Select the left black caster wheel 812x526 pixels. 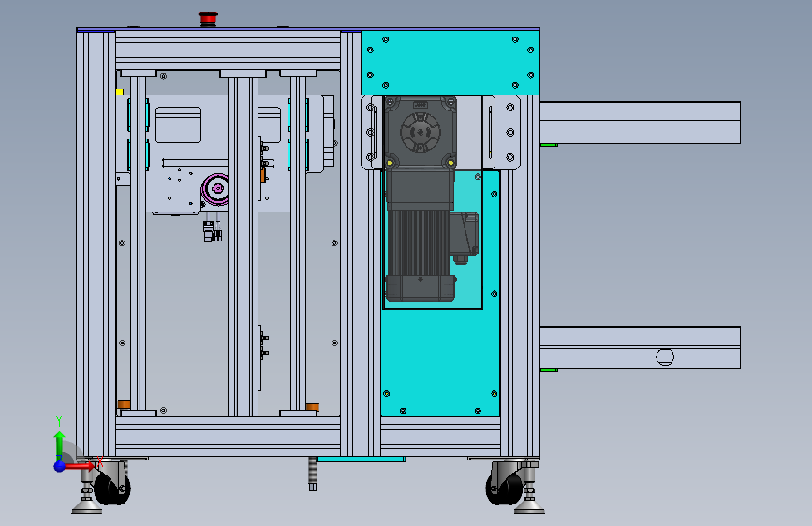[112, 488]
